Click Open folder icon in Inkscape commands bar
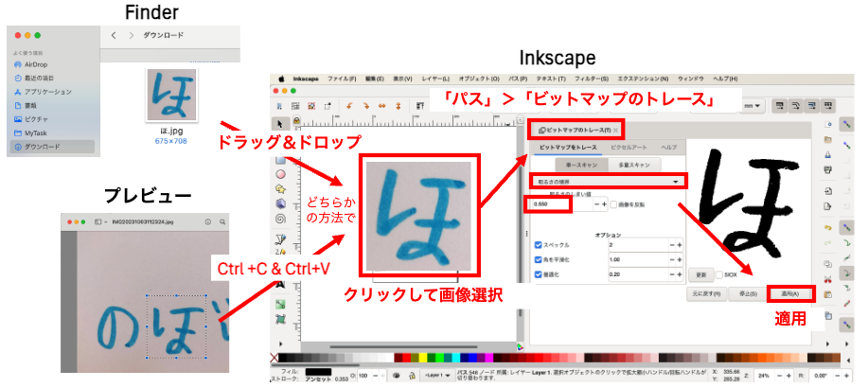The width and height of the screenshot is (868, 388). coord(828,139)
